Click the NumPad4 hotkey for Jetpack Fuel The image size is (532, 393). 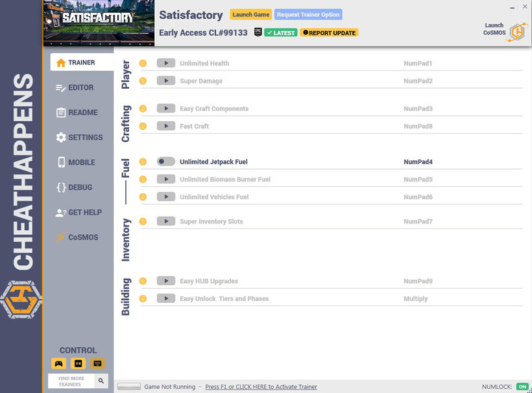(418, 162)
